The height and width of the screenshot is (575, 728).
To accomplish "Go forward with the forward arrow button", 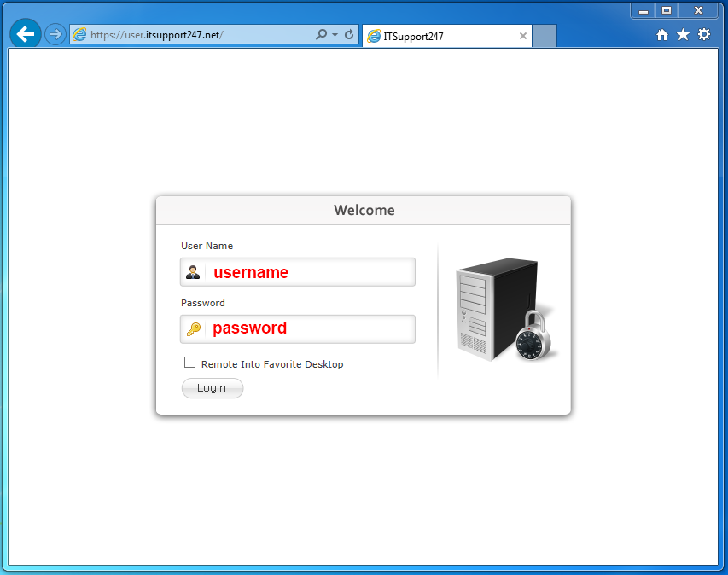I will 55,34.
